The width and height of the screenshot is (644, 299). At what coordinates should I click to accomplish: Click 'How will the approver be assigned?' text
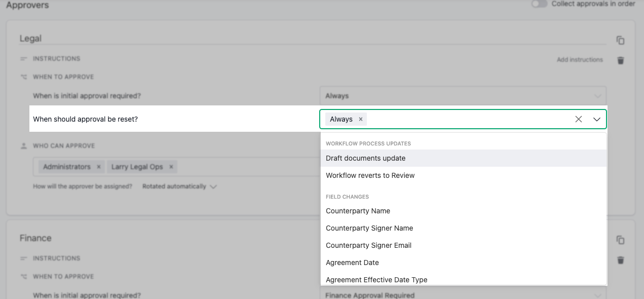pyautogui.click(x=83, y=186)
